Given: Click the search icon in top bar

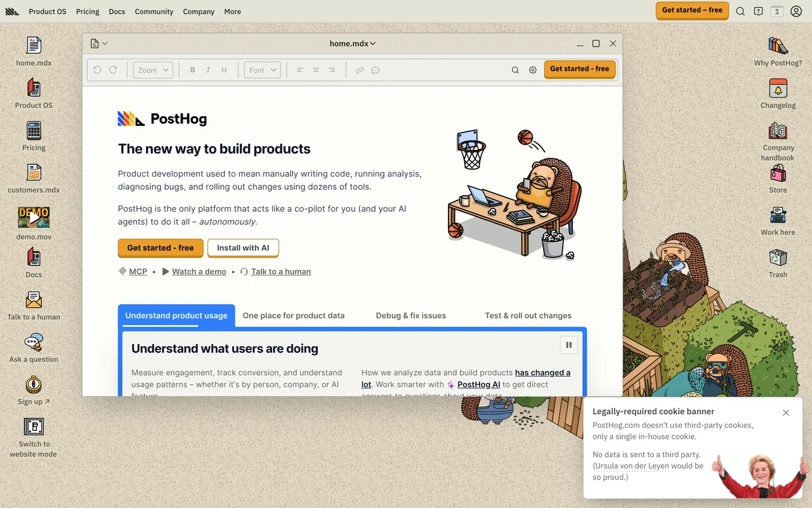Looking at the screenshot, I should coord(740,11).
